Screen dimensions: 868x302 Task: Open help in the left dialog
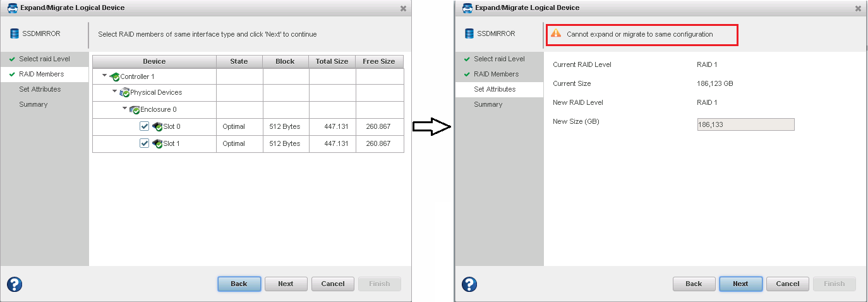pyautogui.click(x=15, y=284)
